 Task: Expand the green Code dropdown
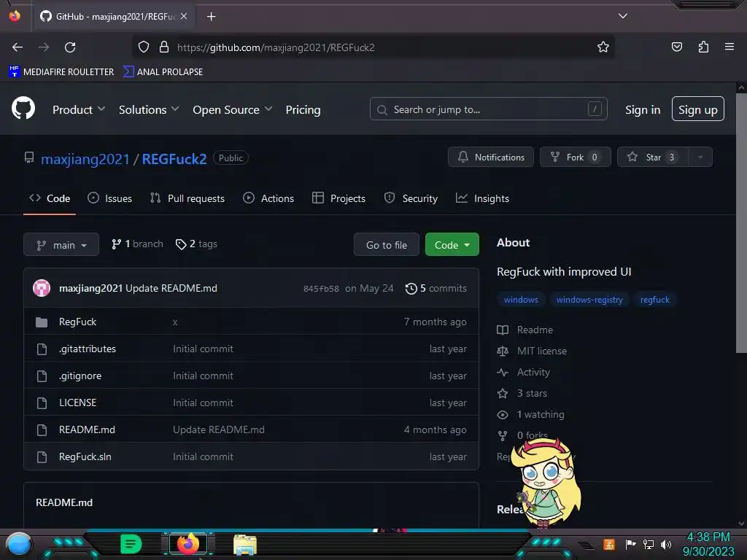tap(452, 245)
